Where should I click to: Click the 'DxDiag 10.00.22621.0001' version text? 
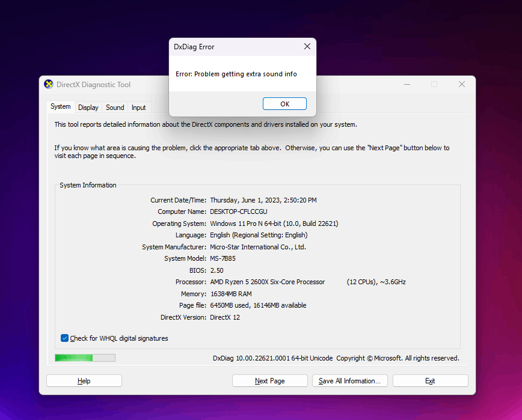tap(251, 358)
